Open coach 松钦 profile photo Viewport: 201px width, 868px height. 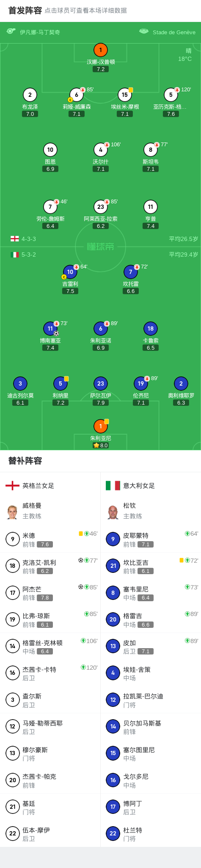pyautogui.click(x=113, y=511)
